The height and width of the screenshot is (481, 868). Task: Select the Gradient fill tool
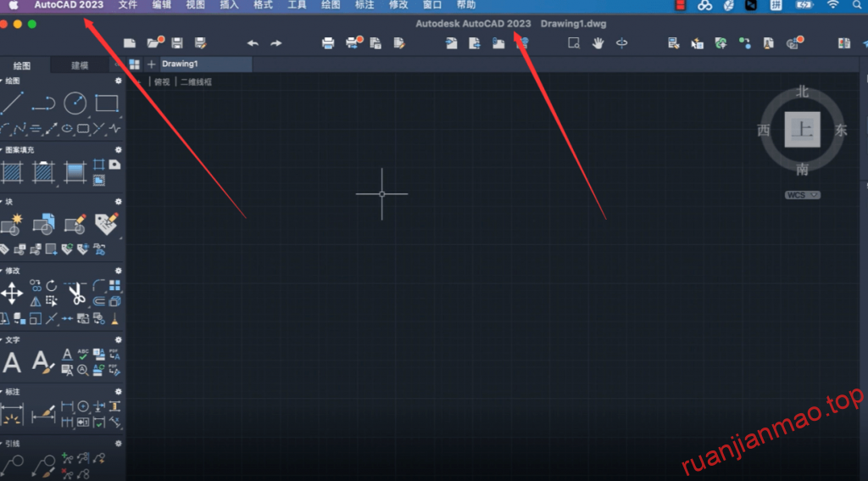click(x=75, y=172)
